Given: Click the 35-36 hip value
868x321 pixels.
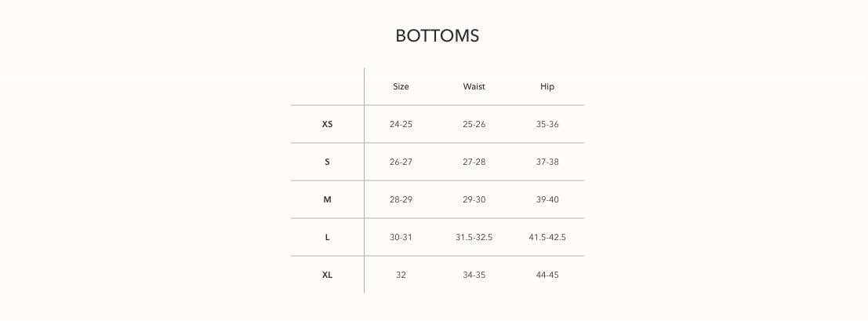Looking at the screenshot, I should pos(547,124).
